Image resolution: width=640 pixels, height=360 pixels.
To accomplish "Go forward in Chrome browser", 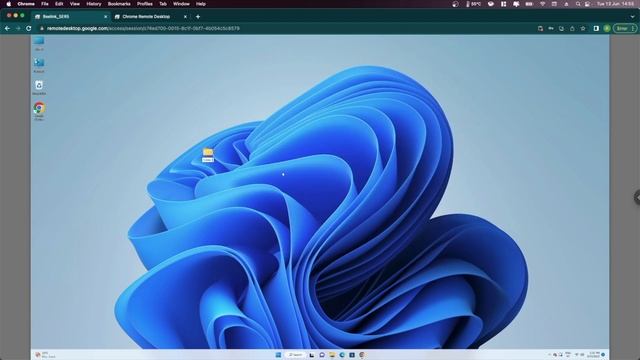I will [18, 28].
